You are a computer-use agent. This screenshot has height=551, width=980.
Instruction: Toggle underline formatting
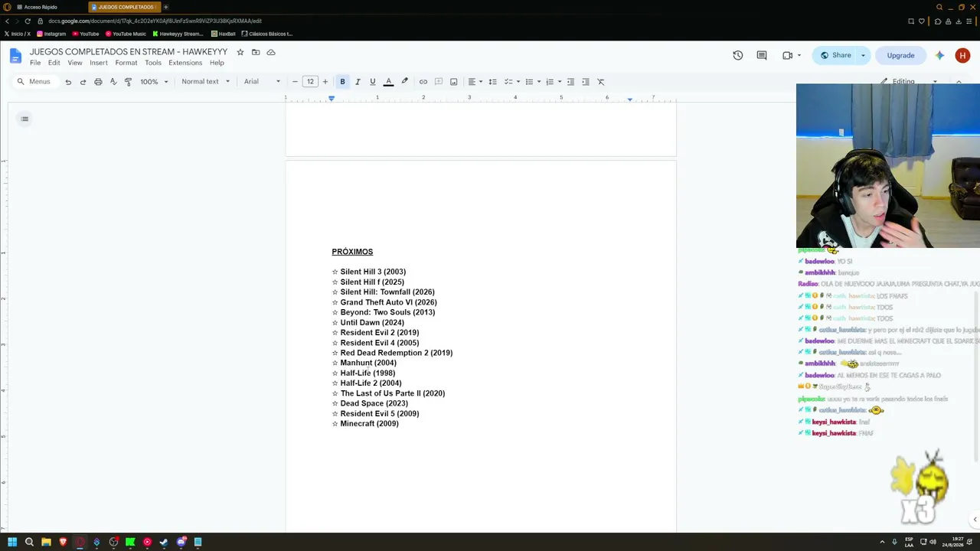(373, 82)
